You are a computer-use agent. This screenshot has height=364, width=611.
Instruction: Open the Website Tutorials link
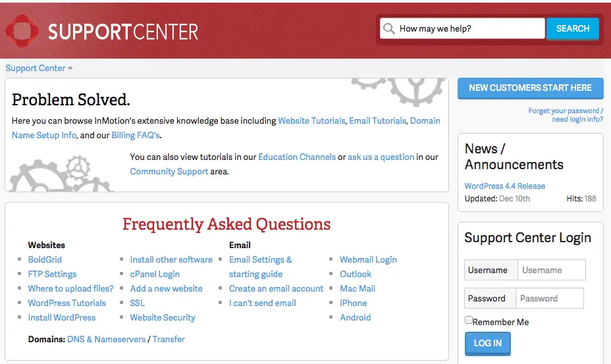[311, 121]
